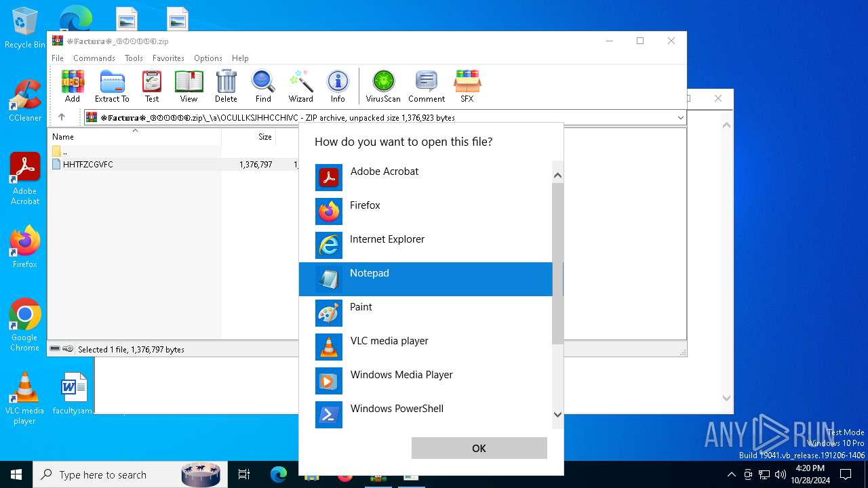Click the Add toolbar icon in WinRAR
Screen dimensions: 868x488
click(73, 86)
